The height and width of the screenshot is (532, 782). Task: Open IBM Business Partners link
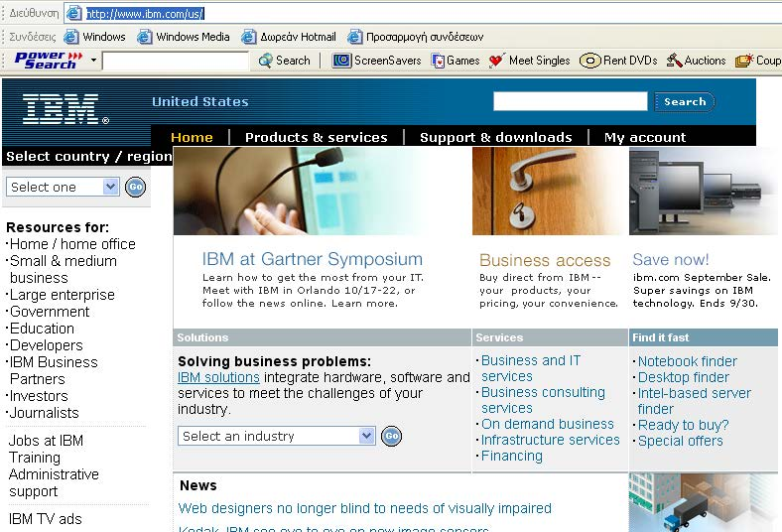(54, 370)
